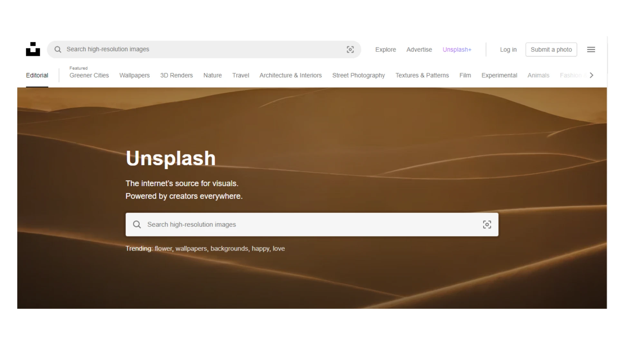The height and width of the screenshot is (362, 644).
Task: Switch to the Wallpapers category
Action: pyautogui.click(x=135, y=75)
